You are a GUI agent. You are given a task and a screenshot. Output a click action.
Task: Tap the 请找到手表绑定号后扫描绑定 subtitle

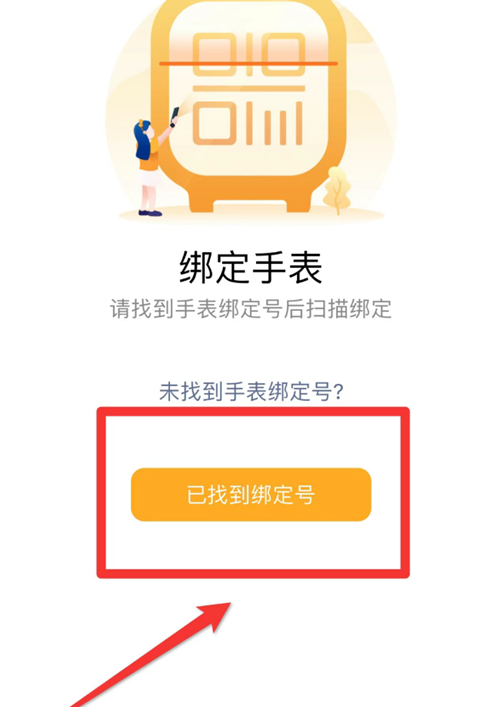pyautogui.click(x=251, y=309)
